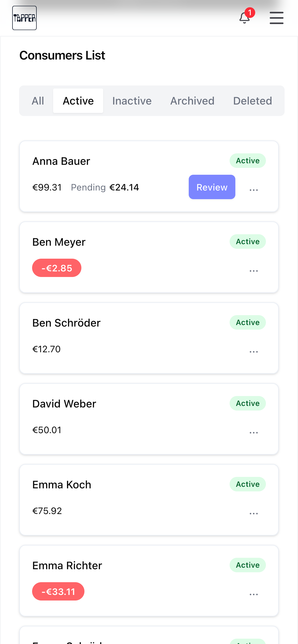298x644 pixels.
Task: Switch to the Archived tab
Action: click(192, 101)
